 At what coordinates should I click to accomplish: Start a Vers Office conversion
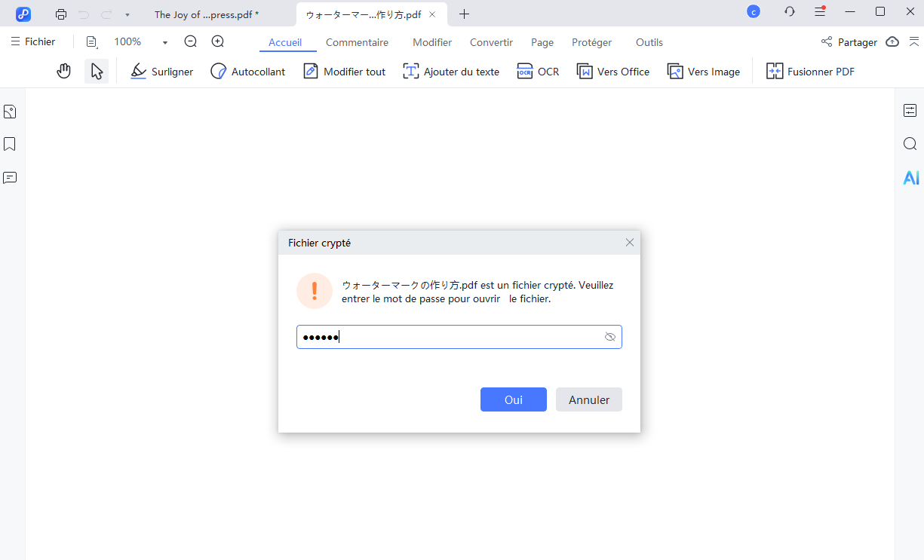(612, 71)
